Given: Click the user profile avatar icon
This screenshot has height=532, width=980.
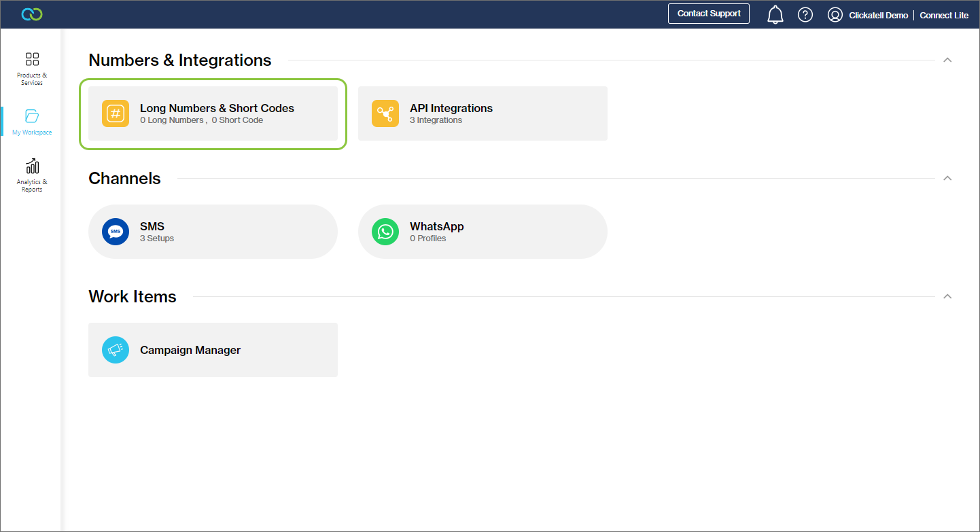Looking at the screenshot, I should pos(835,15).
